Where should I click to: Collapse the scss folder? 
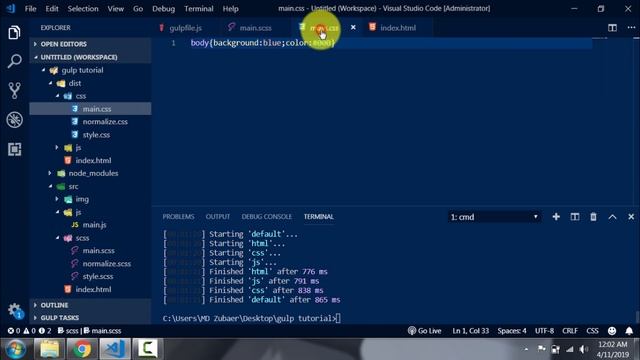pos(82,238)
